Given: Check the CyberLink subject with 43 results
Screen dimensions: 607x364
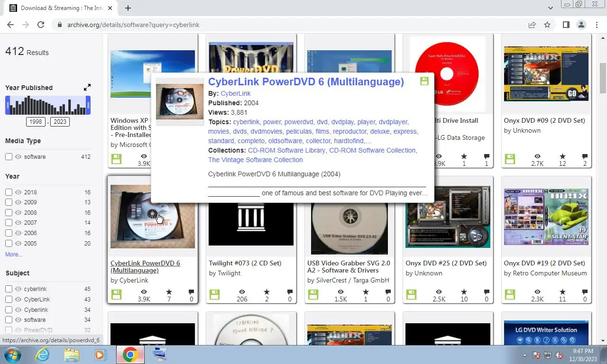Looking at the screenshot, I should (9, 300).
